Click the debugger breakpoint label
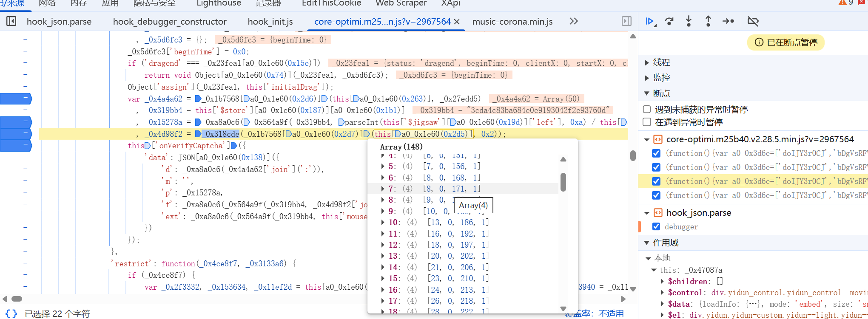This screenshot has height=319, width=868. tap(681, 227)
